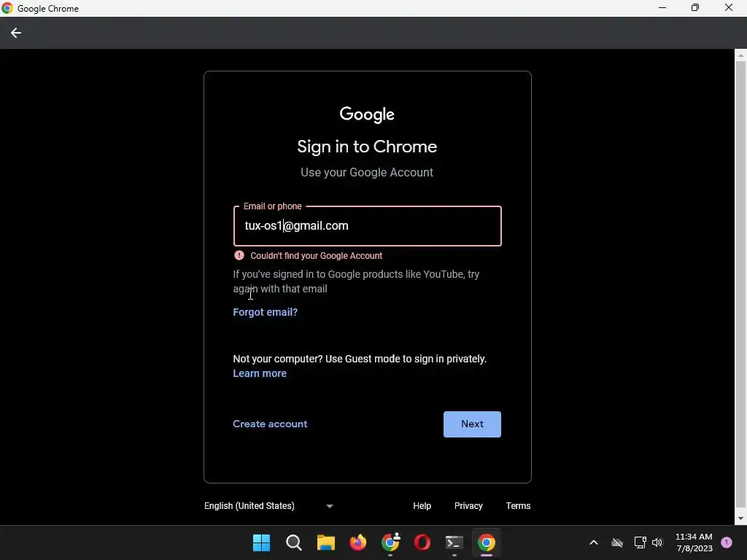Open the terminal app in taskbar
Screen dimensions: 747x560
(454, 542)
